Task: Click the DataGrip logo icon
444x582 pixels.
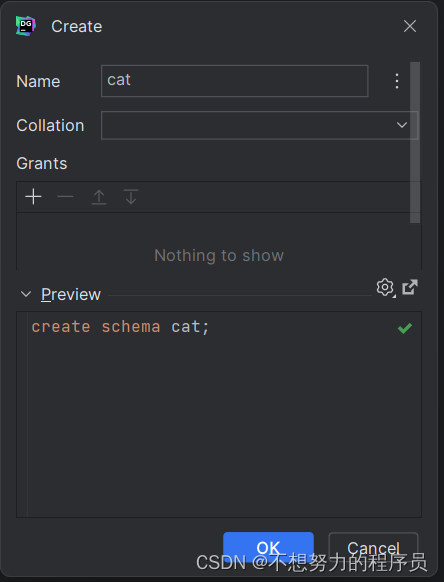Action: click(26, 26)
